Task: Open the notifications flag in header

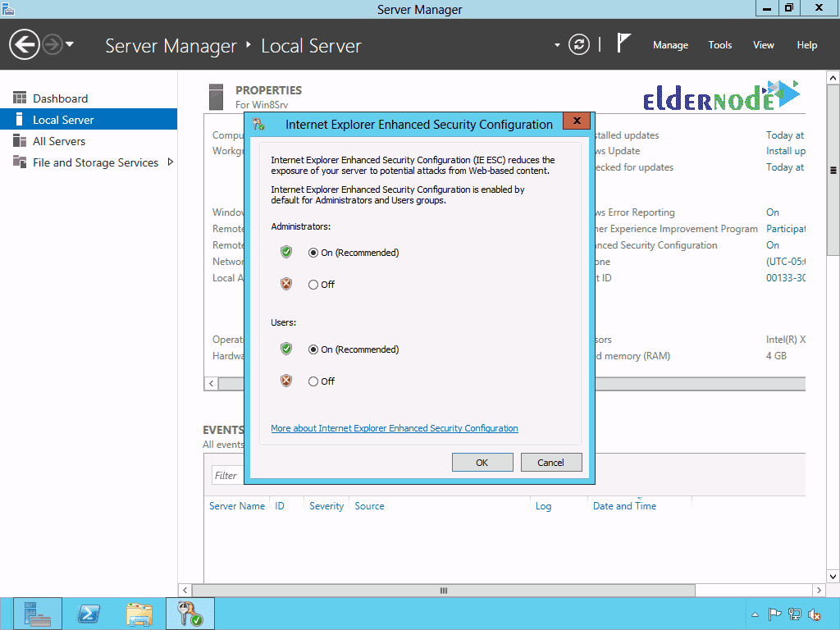Action: click(x=623, y=43)
